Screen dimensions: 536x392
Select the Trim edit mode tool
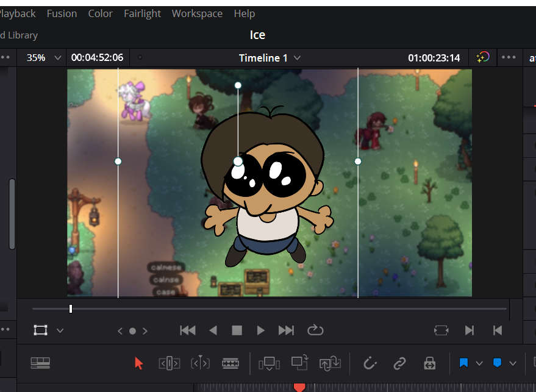170,363
